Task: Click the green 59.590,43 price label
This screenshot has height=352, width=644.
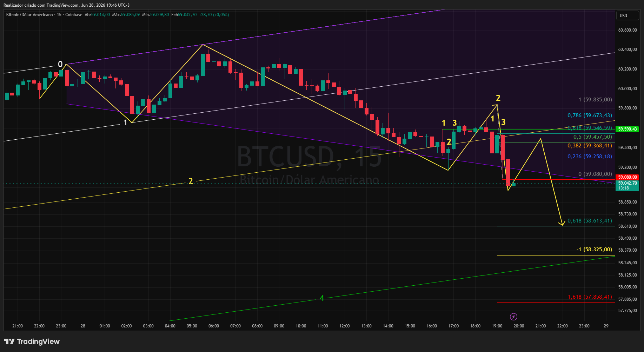Action: point(627,129)
